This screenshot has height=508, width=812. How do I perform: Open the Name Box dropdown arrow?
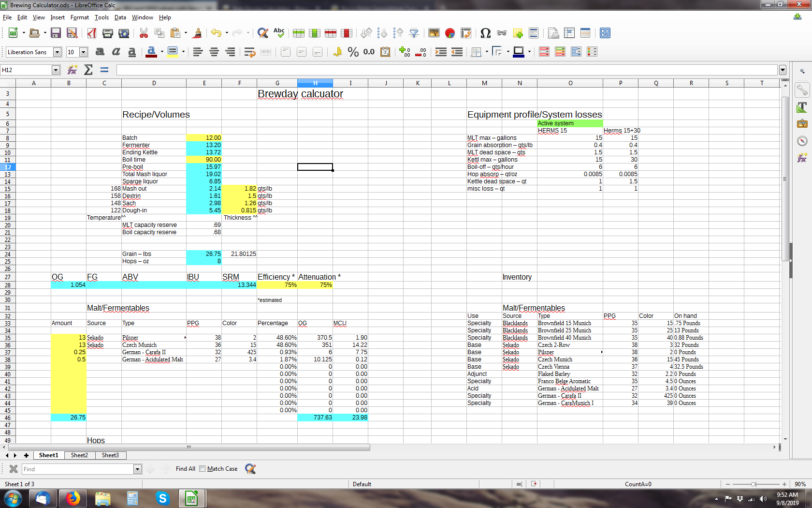pyautogui.click(x=56, y=70)
